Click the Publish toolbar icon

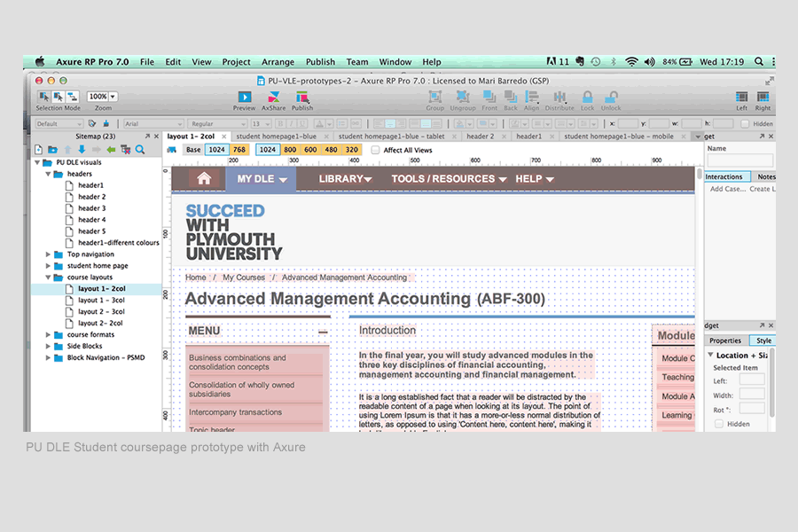tap(302, 97)
